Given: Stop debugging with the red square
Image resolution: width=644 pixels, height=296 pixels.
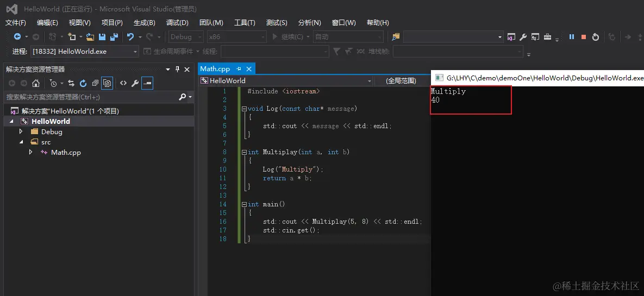Looking at the screenshot, I should click(583, 36).
